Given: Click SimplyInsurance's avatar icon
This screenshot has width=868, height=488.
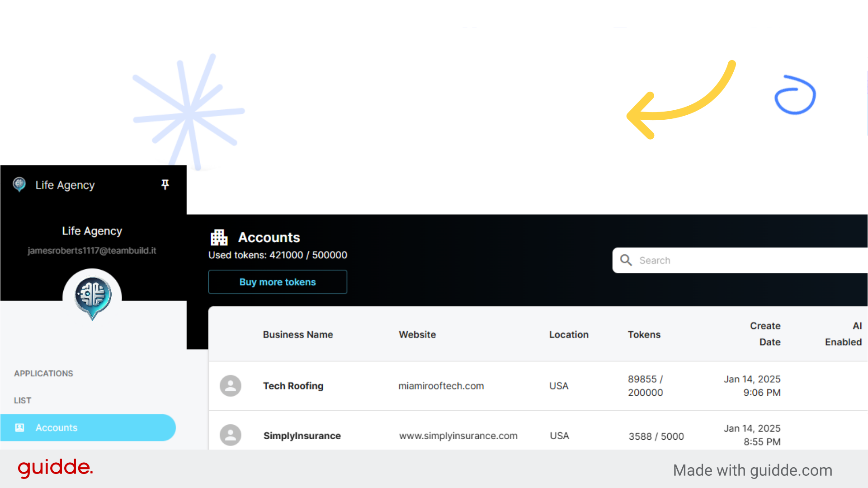Looking at the screenshot, I should point(231,435).
